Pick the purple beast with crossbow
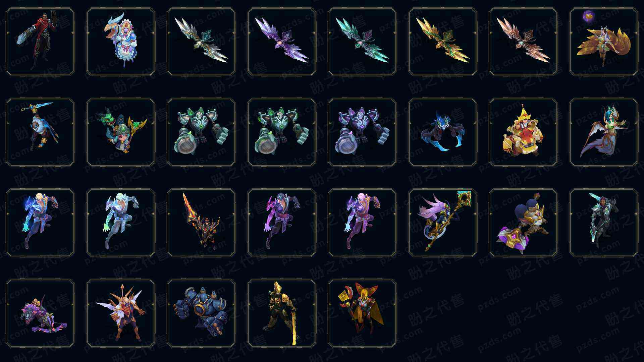Image resolution: width=644 pixels, height=362 pixels. coord(40,313)
